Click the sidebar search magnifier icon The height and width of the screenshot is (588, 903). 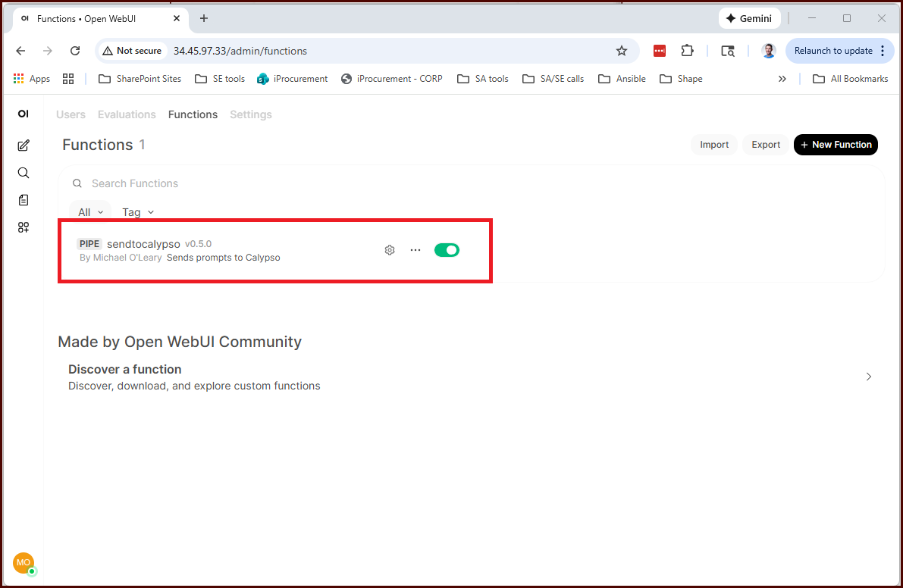click(24, 173)
